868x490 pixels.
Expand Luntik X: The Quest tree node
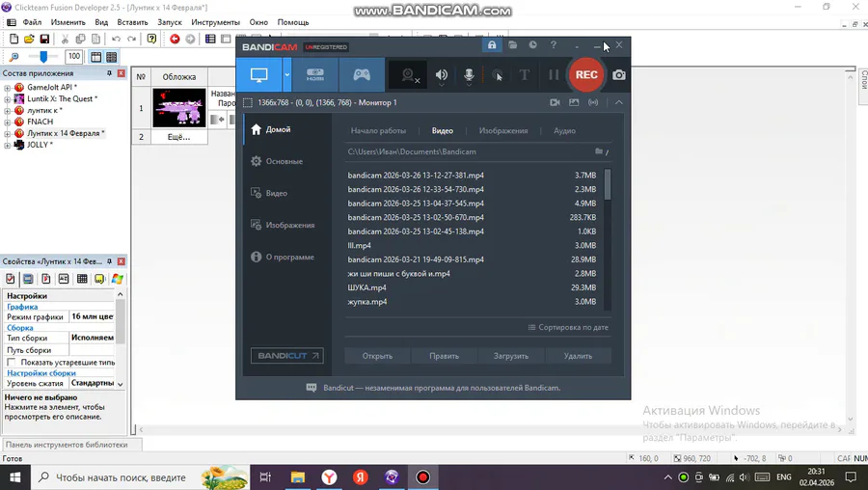[7, 99]
